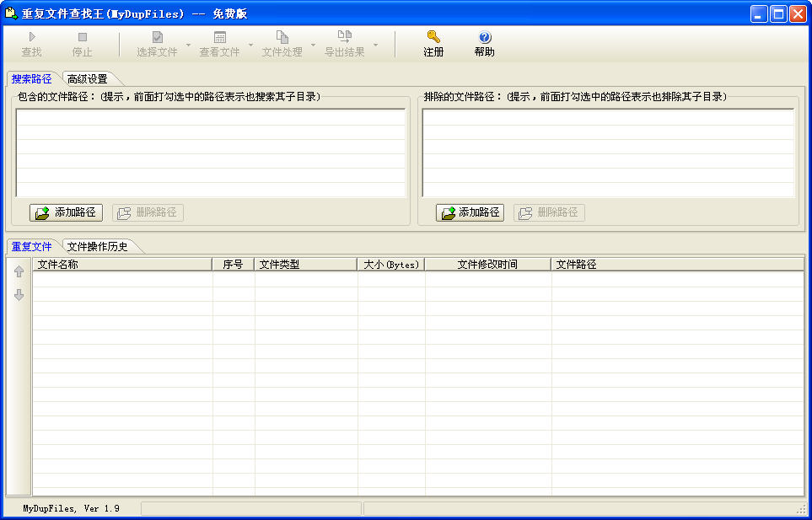This screenshot has width=812, height=520.
Task: Maximize the MyDupFiles window
Action: [778, 14]
